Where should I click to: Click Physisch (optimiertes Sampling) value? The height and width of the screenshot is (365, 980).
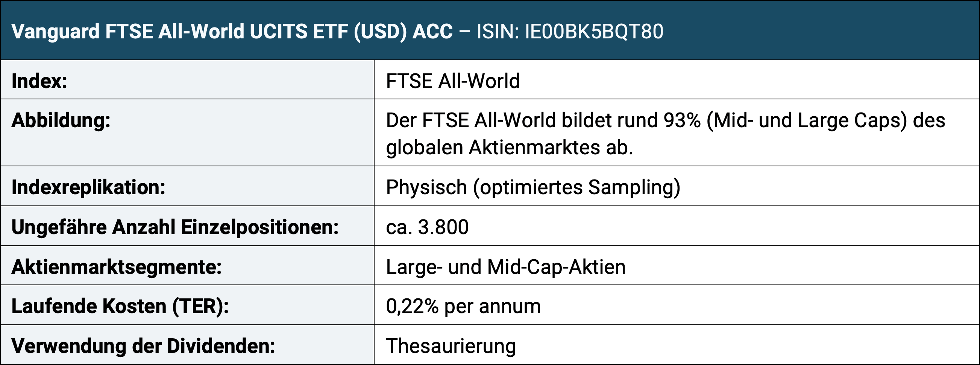click(533, 187)
